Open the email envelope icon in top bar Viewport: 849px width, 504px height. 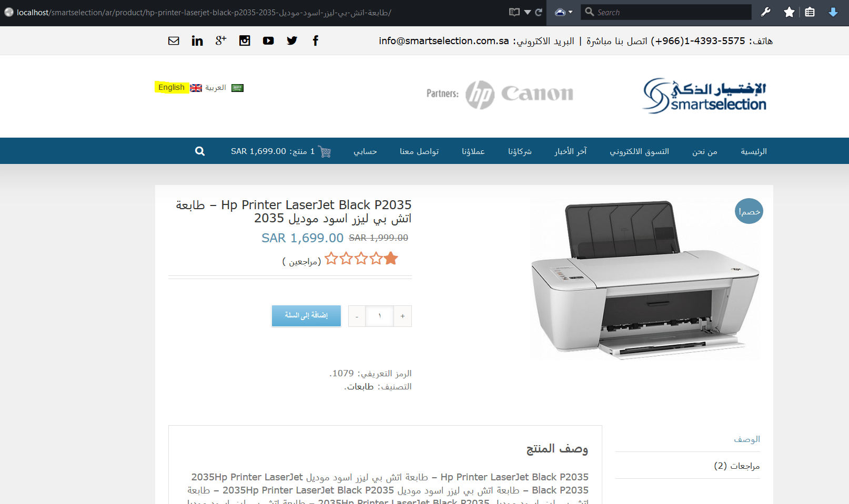coord(174,40)
